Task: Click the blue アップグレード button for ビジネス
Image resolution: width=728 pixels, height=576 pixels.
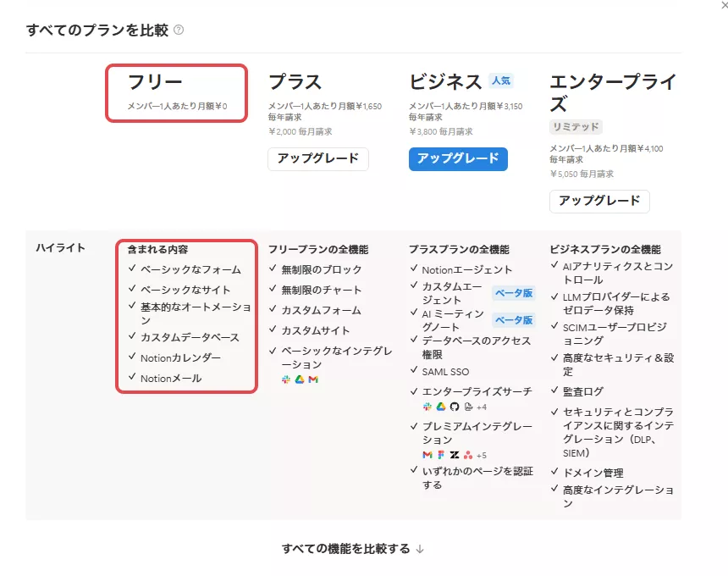Action: 458,158
